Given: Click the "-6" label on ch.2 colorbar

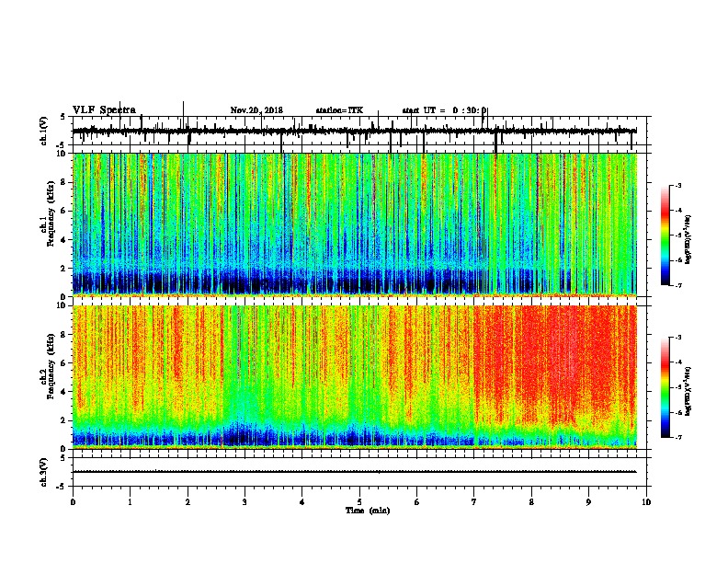Looking at the screenshot, I should (677, 412).
